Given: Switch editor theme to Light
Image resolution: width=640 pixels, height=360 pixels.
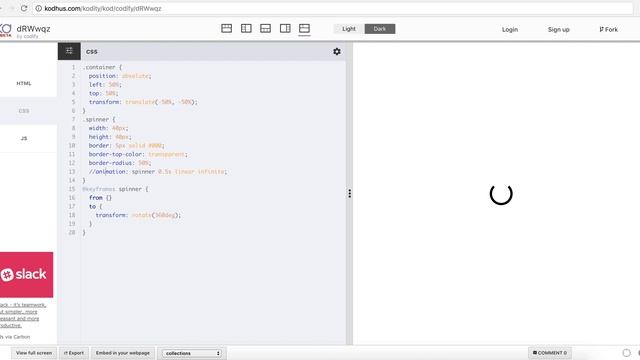Looking at the screenshot, I should tap(349, 29).
